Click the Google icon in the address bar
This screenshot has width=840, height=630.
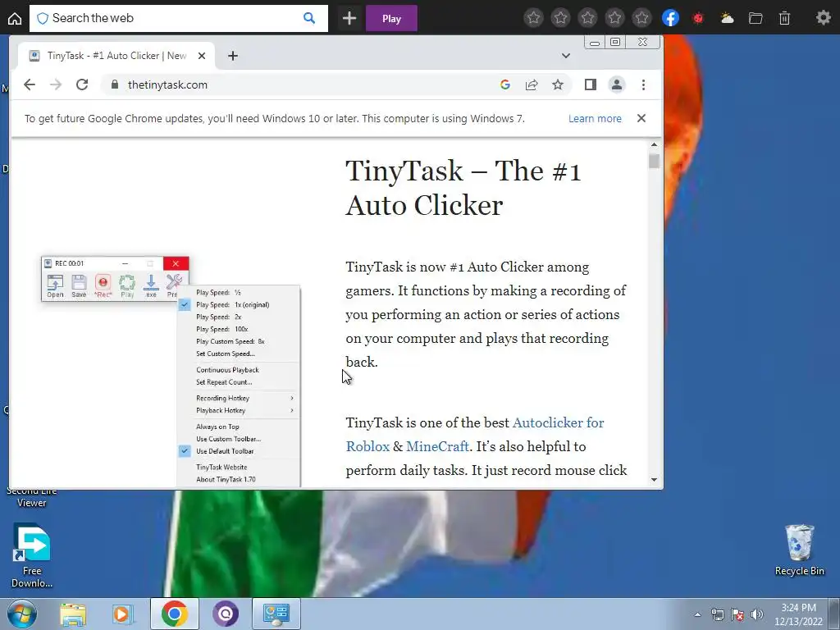pyautogui.click(x=504, y=84)
